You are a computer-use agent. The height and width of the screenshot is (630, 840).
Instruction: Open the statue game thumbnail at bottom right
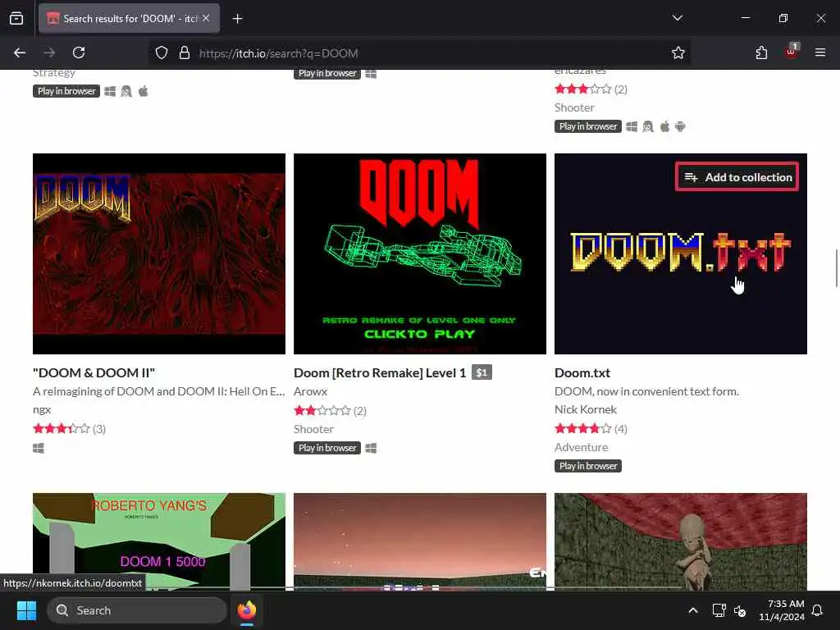click(x=681, y=541)
